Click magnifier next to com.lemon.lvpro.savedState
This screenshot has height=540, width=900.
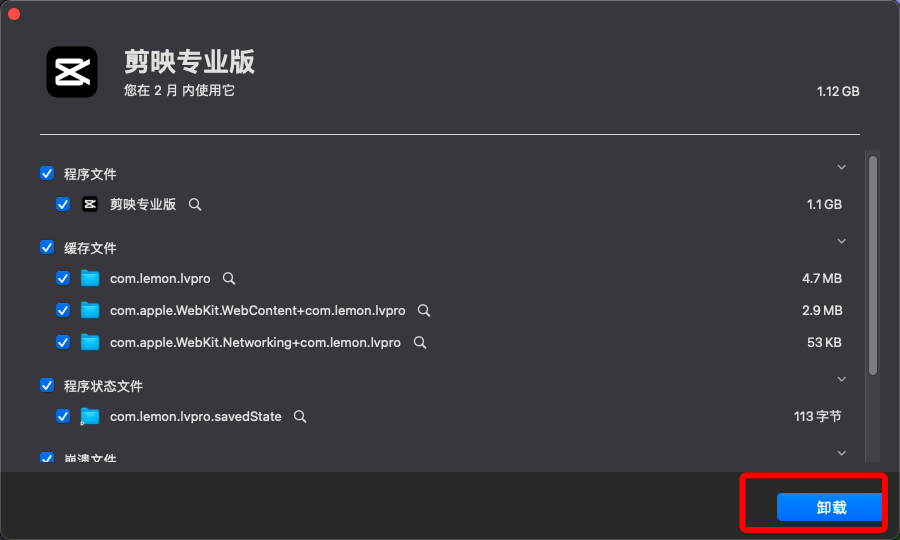tap(300, 417)
